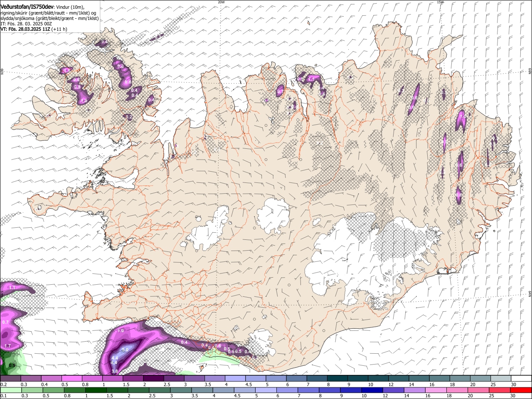Pick the upper legend 2–2.5 darkest purple swatch
Viewport: 532px width, 399px height.
click(x=153, y=378)
